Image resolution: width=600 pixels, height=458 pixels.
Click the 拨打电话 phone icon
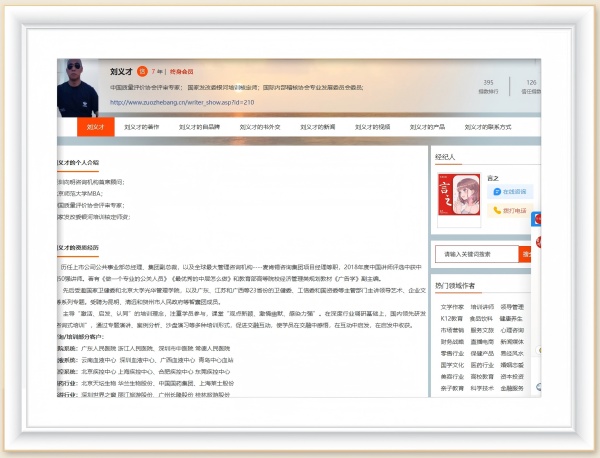coord(496,211)
